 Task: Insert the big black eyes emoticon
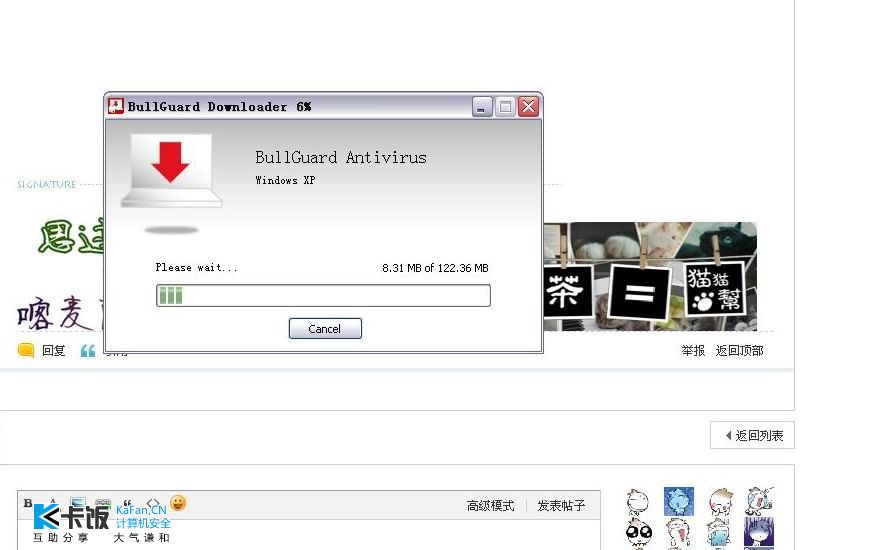tap(639, 533)
